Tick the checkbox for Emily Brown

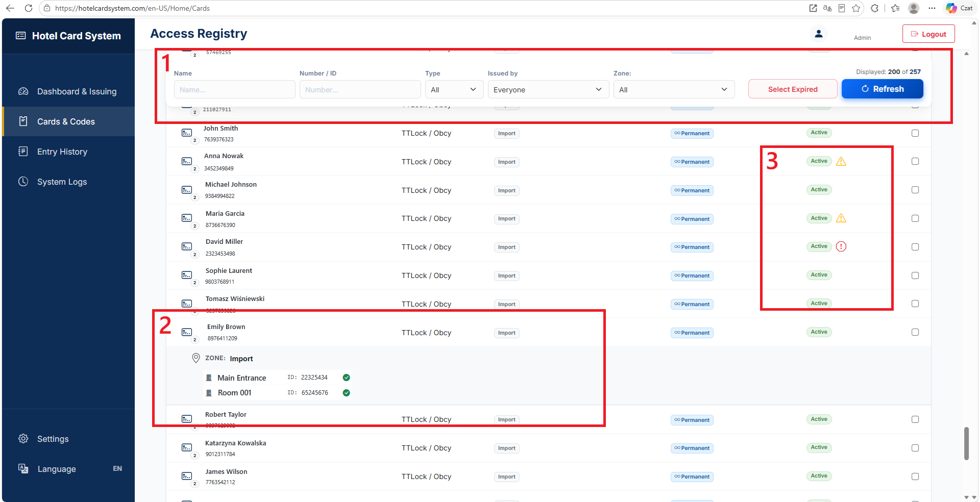click(x=915, y=332)
